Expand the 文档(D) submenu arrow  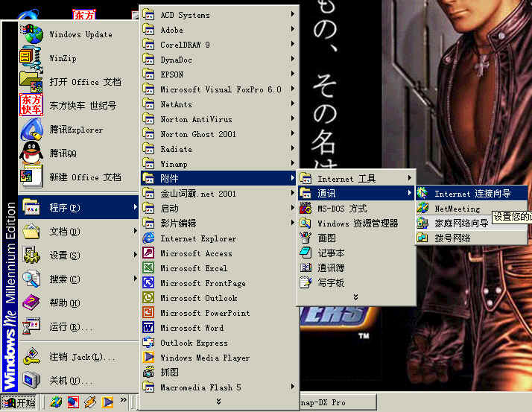[135, 231]
